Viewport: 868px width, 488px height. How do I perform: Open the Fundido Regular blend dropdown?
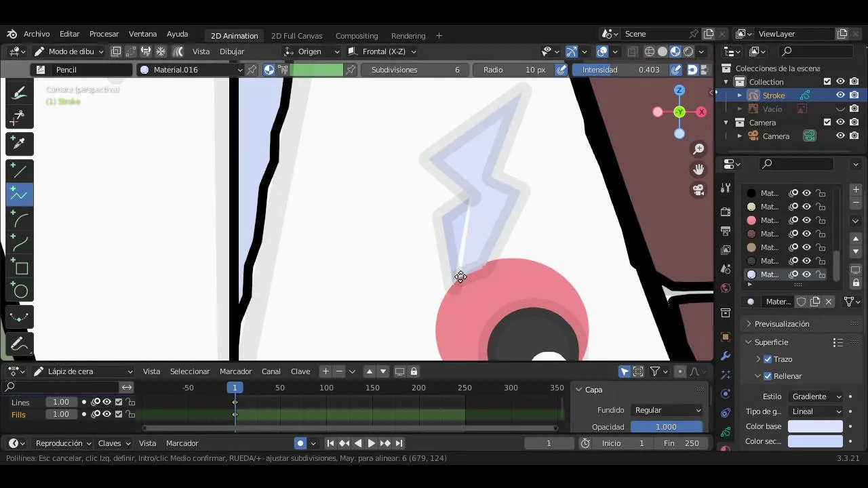pos(667,410)
